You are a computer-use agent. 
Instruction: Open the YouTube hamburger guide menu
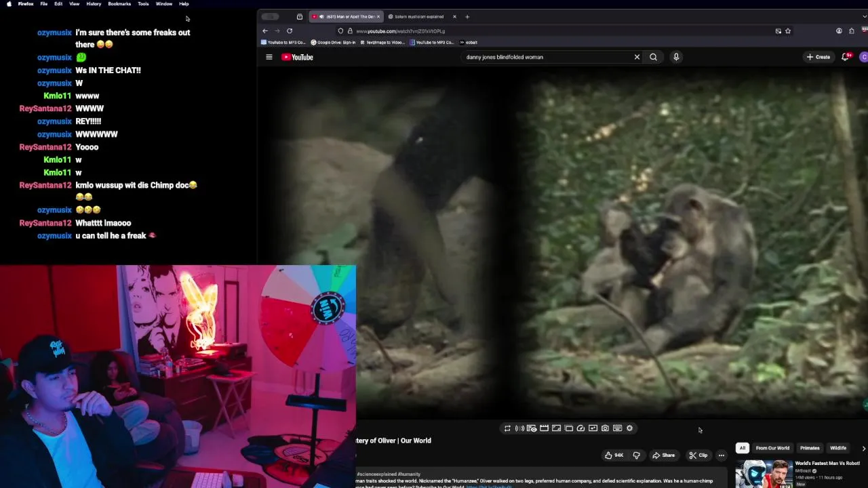[x=269, y=57]
